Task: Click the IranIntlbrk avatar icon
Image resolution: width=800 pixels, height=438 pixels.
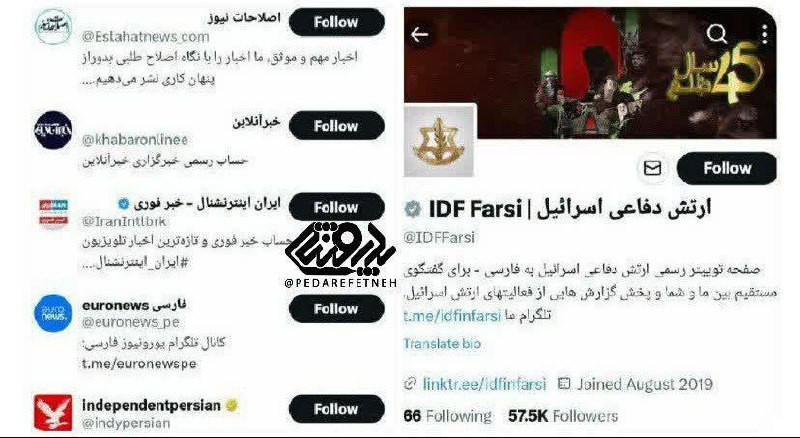Action: (x=53, y=213)
